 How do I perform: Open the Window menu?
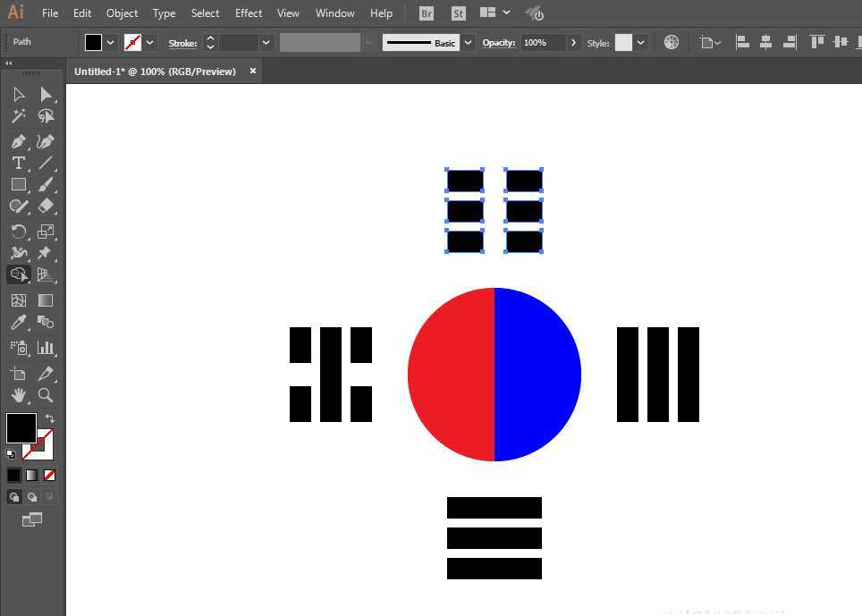pos(334,13)
